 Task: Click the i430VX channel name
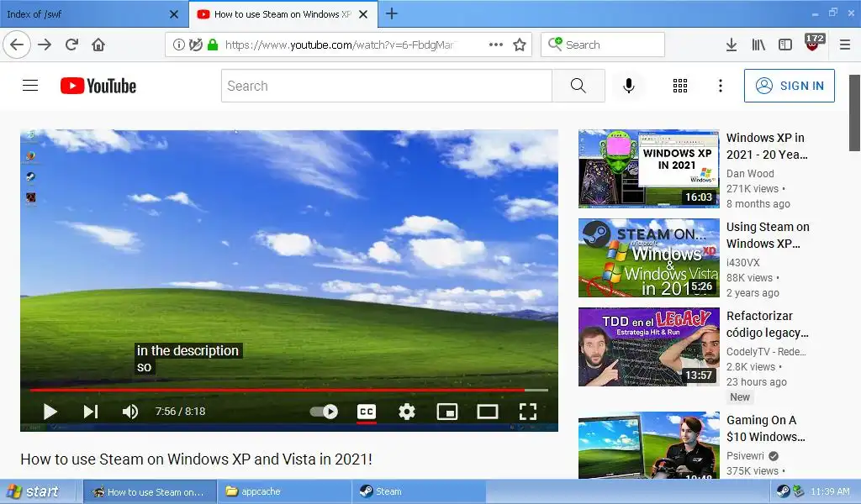pyautogui.click(x=743, y=262)
